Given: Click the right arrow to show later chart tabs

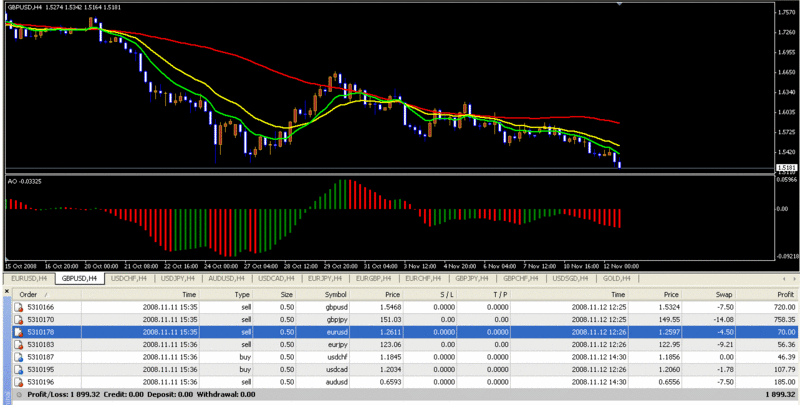Looking at the screenshot, I should pyautogui.click(x=794, y=279).
